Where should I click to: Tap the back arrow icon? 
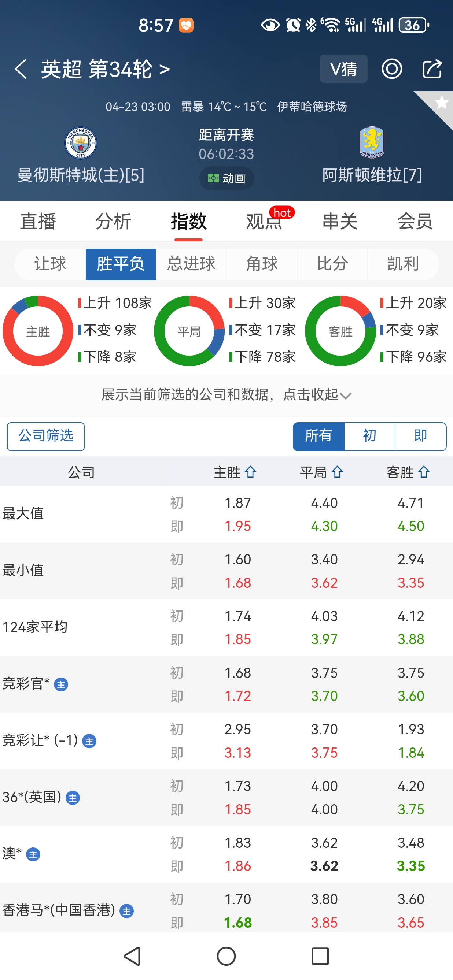click(21, 69)
